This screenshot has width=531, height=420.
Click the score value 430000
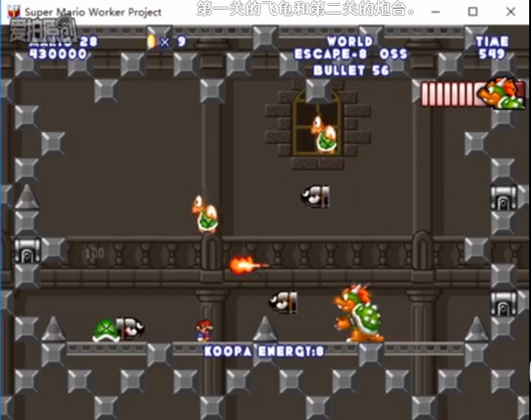(58, 53)
